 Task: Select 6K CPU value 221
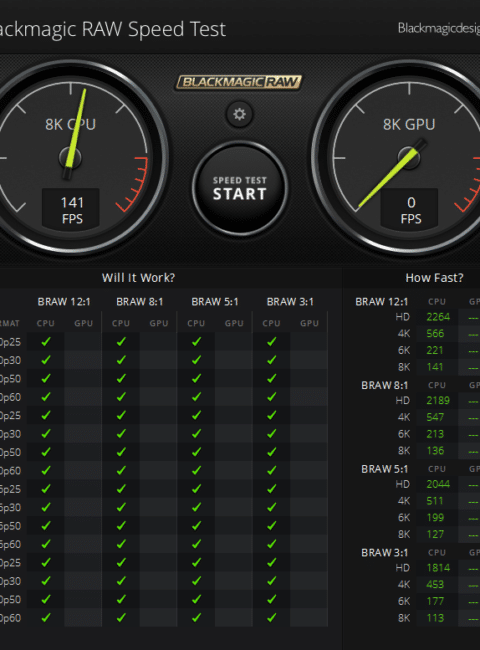[x=435, y=350]
